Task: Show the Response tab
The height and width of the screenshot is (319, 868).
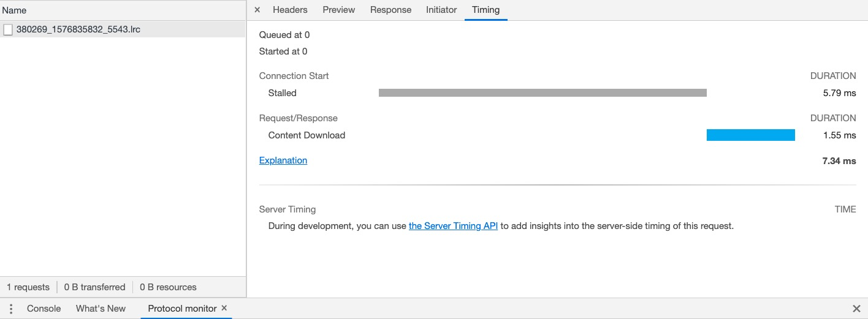Action: pyautogui.click(x=390, y=10)
